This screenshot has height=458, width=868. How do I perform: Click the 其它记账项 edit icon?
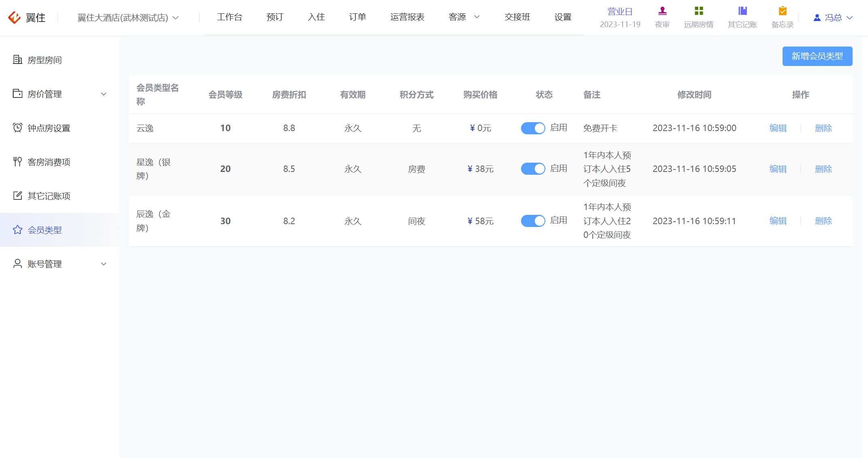click(x=17, y=196)
